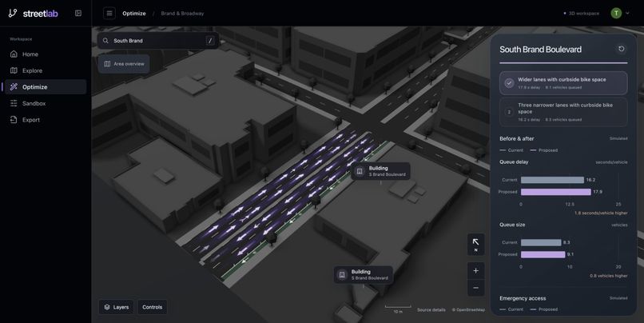Click the Before & after heading
The image size is (644, 323).
(x=517, y=138)
